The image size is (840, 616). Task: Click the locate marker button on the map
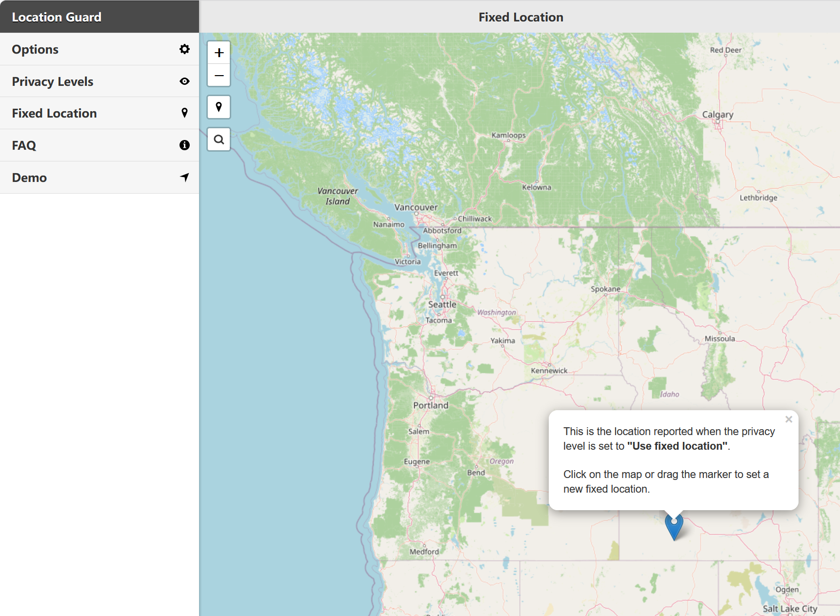click(x=219, y=107)
